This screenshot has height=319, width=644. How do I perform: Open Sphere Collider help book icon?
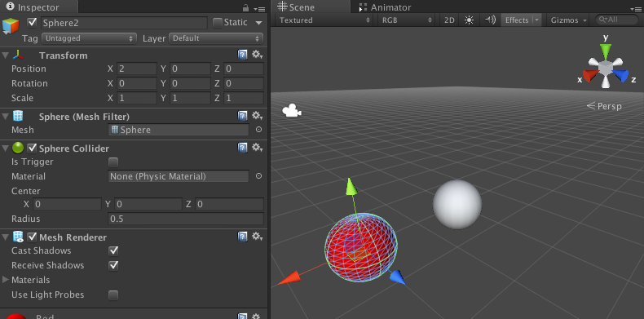(243, 148)
